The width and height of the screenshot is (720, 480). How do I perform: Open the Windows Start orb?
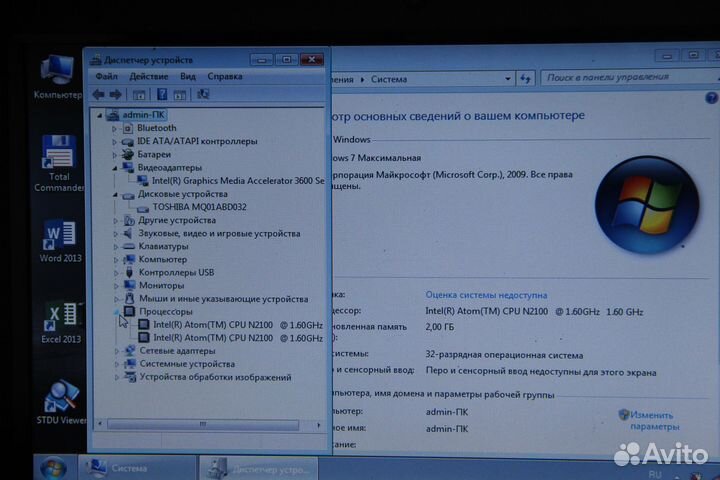coord(53,468)
